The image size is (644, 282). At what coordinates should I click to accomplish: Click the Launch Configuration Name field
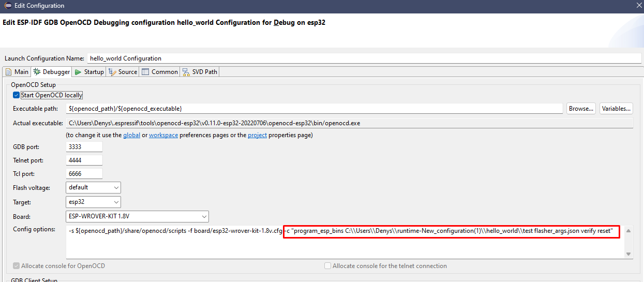364,58
